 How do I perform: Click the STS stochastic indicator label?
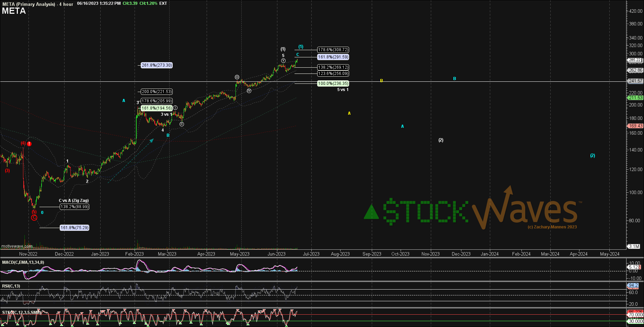21,313
